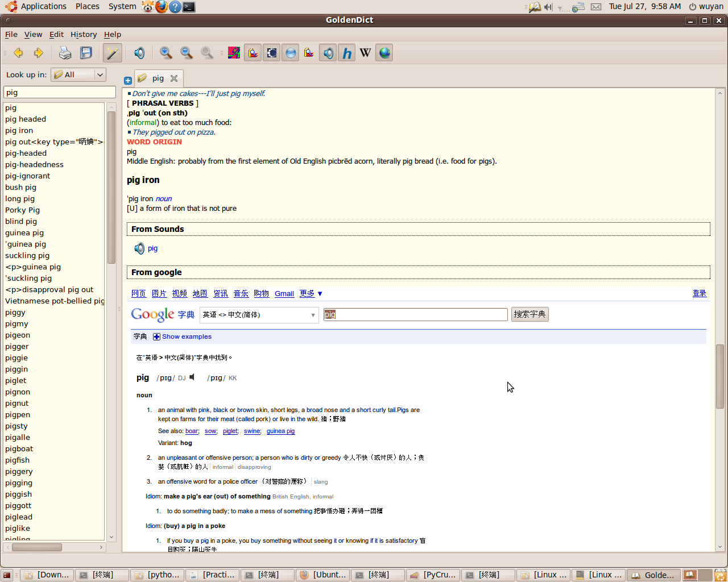The width and height of the screenshot is (728, 582).
Task: Open the mail envelope indicator in tray
Action: coord(595,7)
